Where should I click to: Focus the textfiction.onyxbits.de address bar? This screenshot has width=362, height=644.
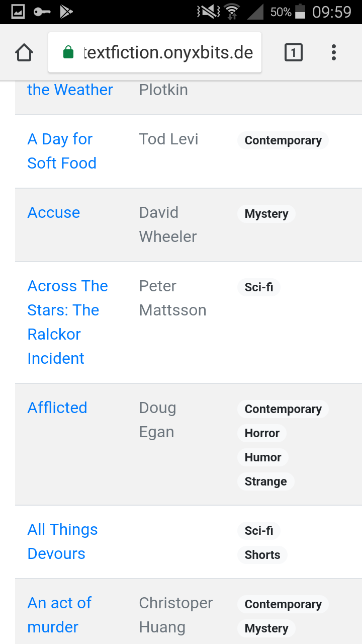click(168, 52)
